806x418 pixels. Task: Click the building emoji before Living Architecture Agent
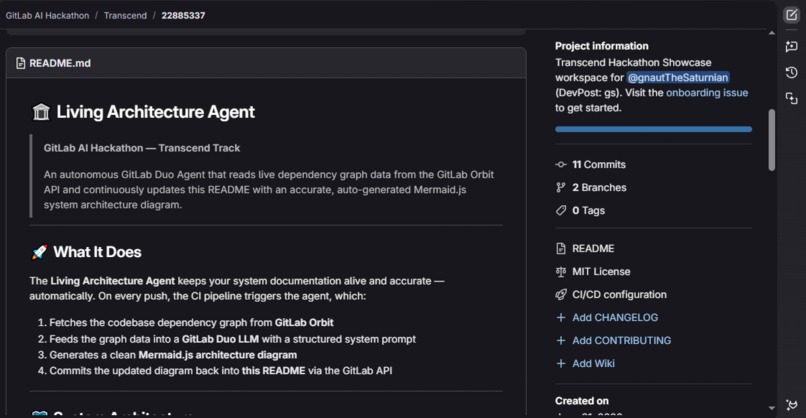pyautogui.click(x=41, y=112)
